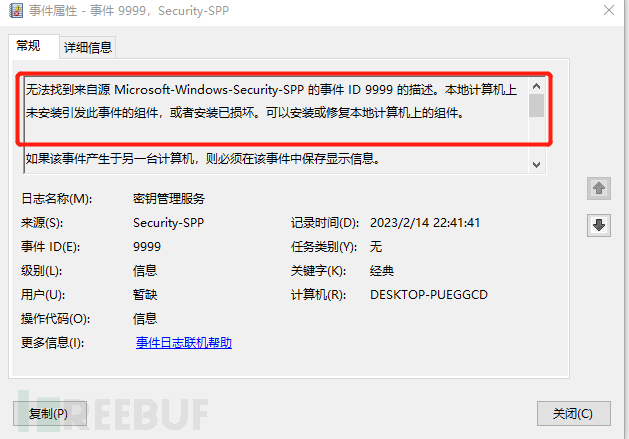Click the event description text area

pos(277,124)
